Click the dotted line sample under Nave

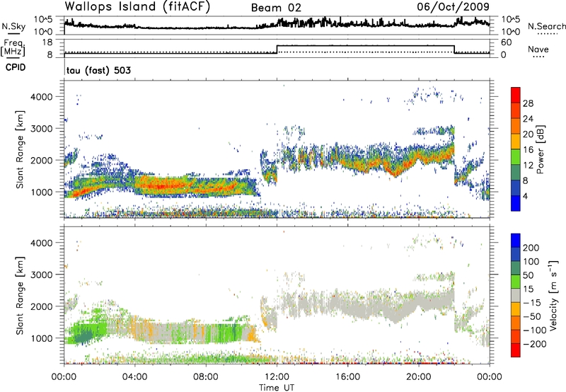tap(538, 57)
